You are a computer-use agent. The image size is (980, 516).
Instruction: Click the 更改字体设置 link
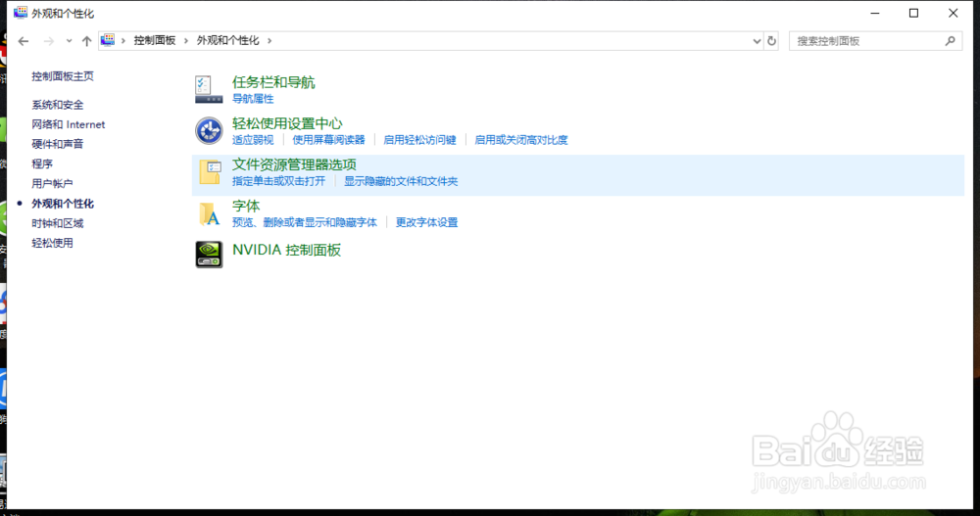click(426, 222)
